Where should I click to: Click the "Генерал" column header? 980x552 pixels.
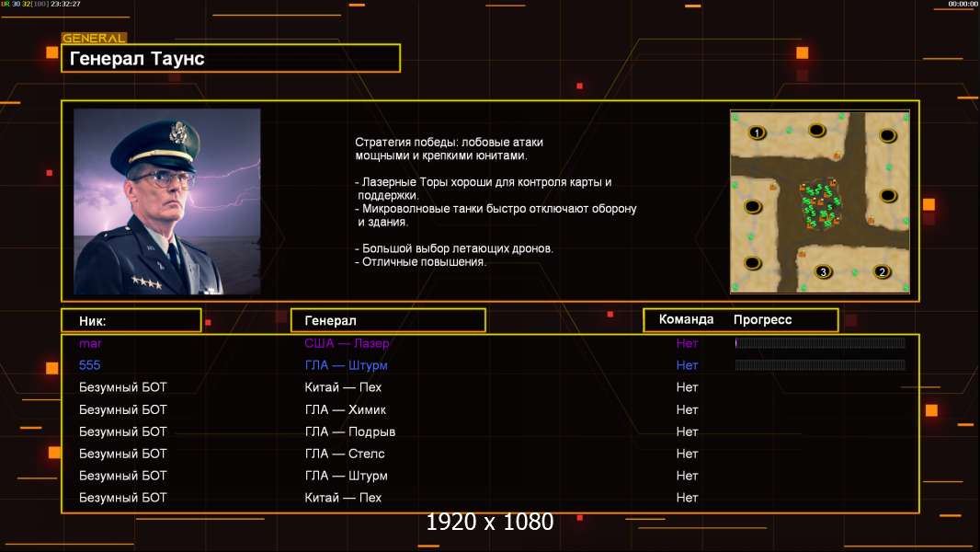pyautogui.click(x=388, y=321)
